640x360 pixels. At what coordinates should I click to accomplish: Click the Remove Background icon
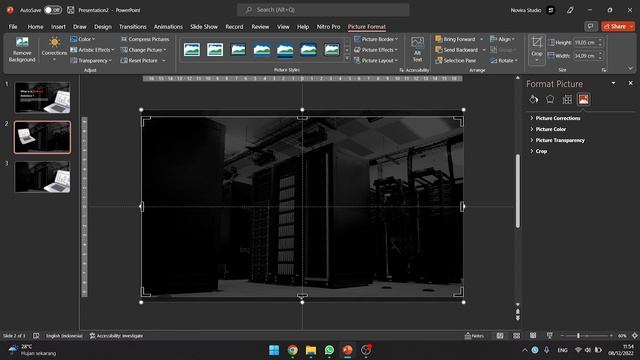pyautogui.click(x=22, y=42)
